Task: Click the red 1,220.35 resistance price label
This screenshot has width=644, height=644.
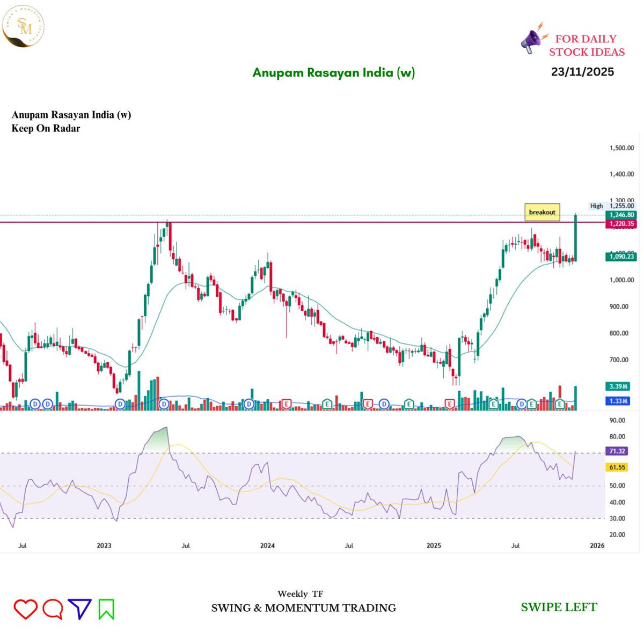Action: pos(621,224)
